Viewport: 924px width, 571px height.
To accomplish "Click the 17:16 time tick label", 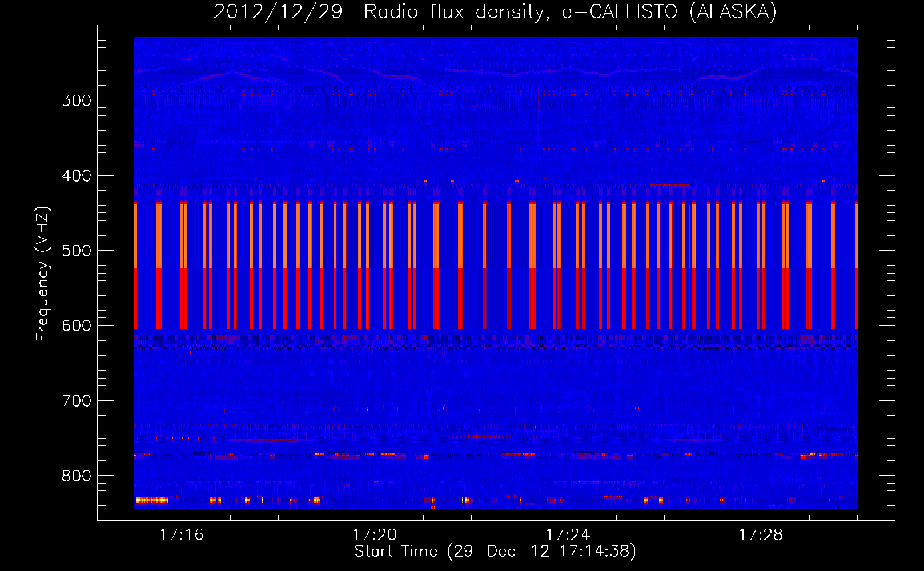I will (x=182, y=534).
